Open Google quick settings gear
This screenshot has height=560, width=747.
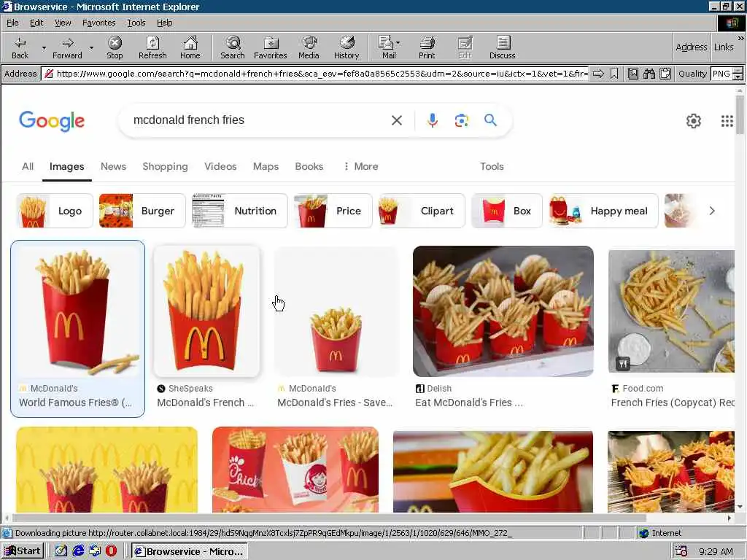tap(694, 121)
